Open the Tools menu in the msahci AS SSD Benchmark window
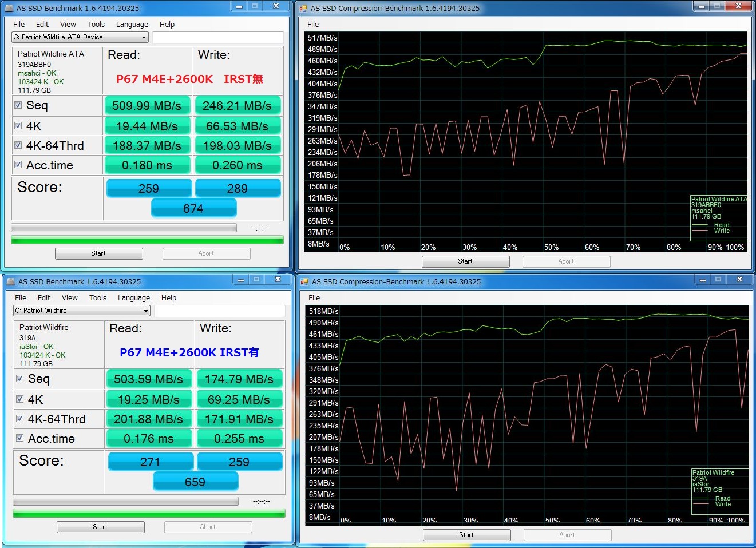This screenshot has width=756, height=548. tap(96, 25)
